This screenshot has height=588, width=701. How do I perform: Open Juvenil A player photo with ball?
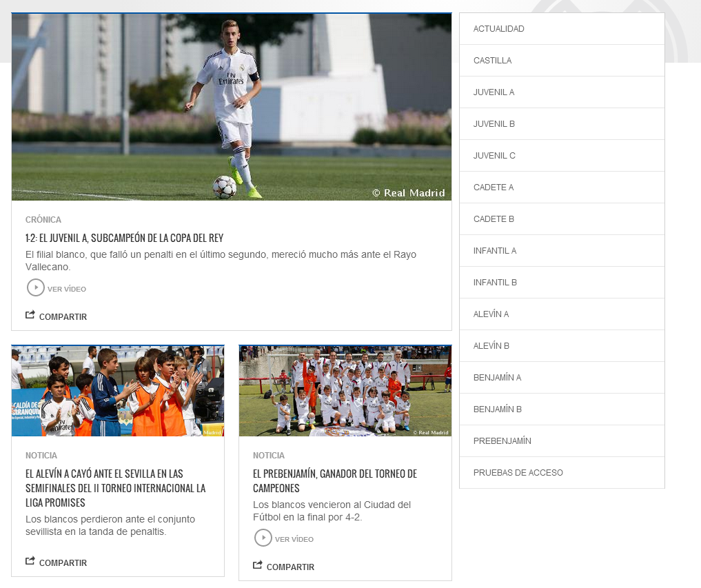[232, 107]
